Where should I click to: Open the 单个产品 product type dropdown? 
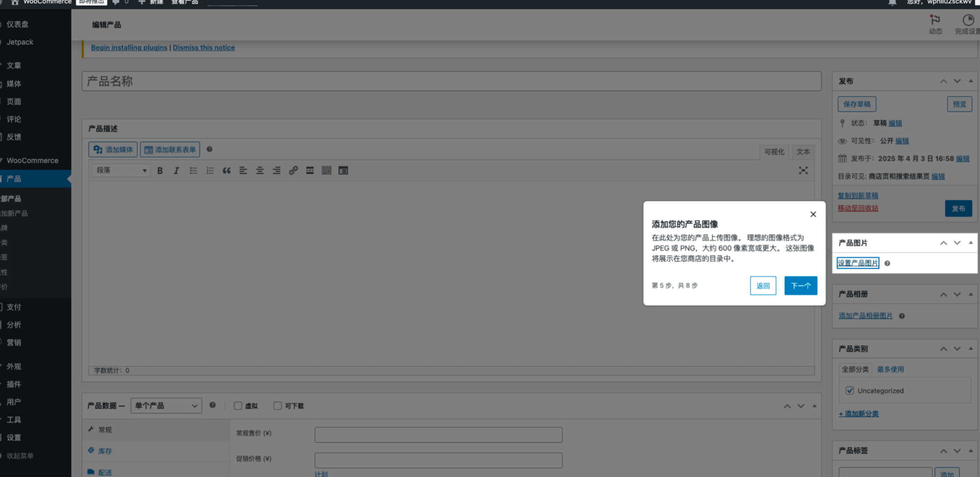tap(166, 406)
